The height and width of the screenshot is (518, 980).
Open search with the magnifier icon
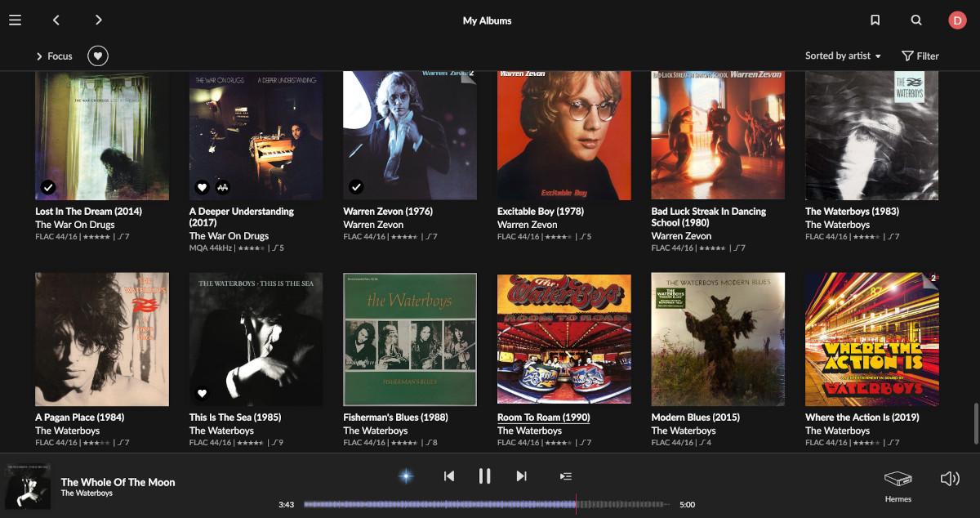916,20
